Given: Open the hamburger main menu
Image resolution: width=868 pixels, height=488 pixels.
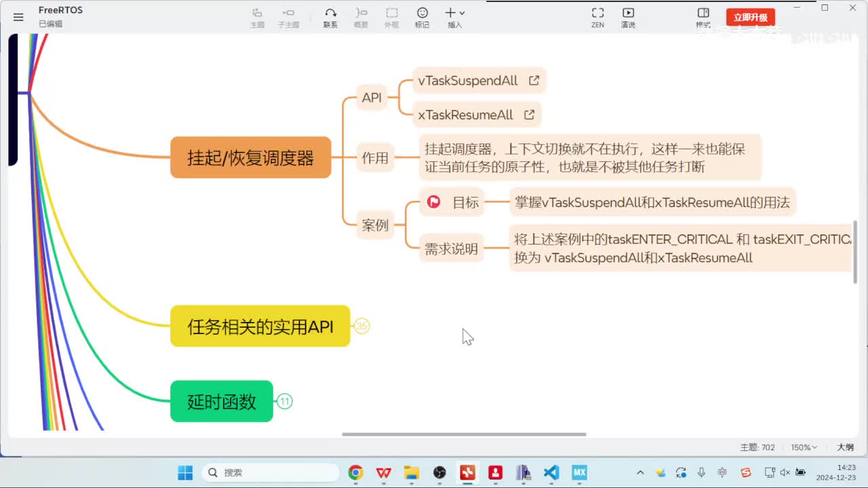Looking at the screenshot, I should click(18, 17).
